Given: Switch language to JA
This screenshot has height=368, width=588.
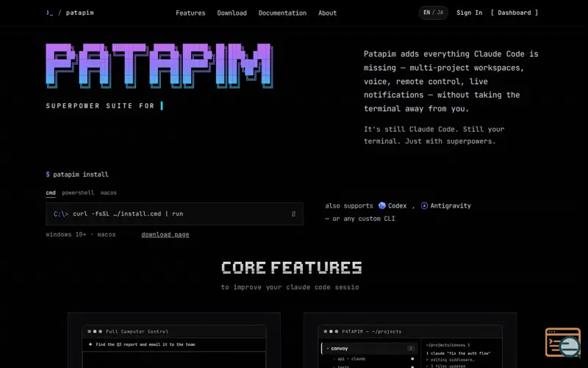Looking at the screenshot, I should click(x=440, y=13).
